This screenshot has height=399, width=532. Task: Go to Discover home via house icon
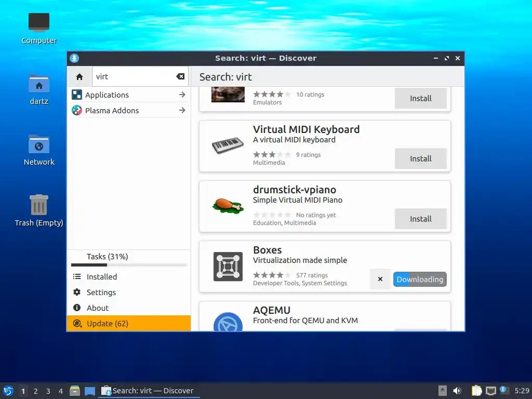79,77
